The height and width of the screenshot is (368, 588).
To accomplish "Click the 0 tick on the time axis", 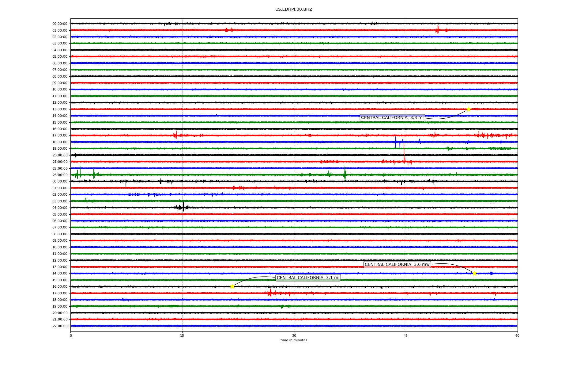I will pyautogui.click(x=71, y=335).
